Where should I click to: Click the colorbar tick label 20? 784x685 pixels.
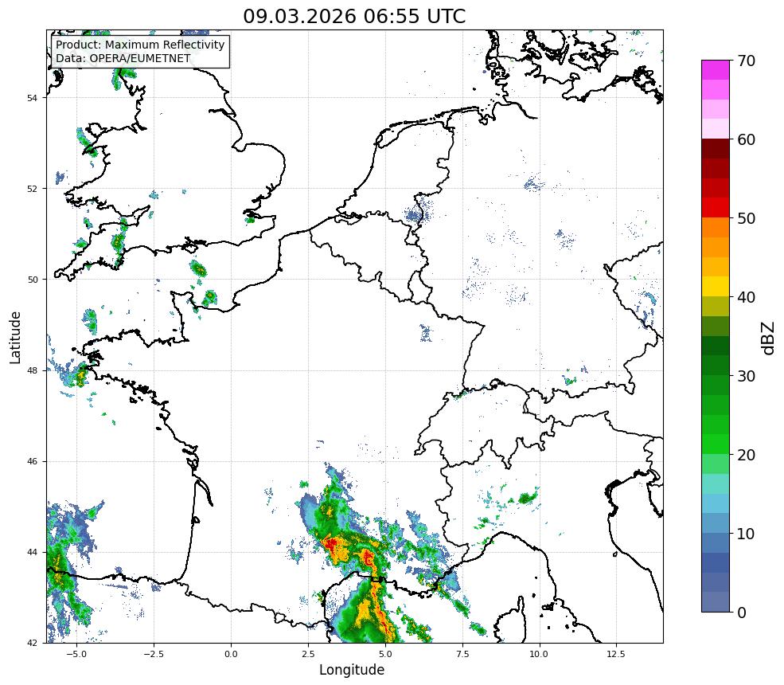(746, 455)
